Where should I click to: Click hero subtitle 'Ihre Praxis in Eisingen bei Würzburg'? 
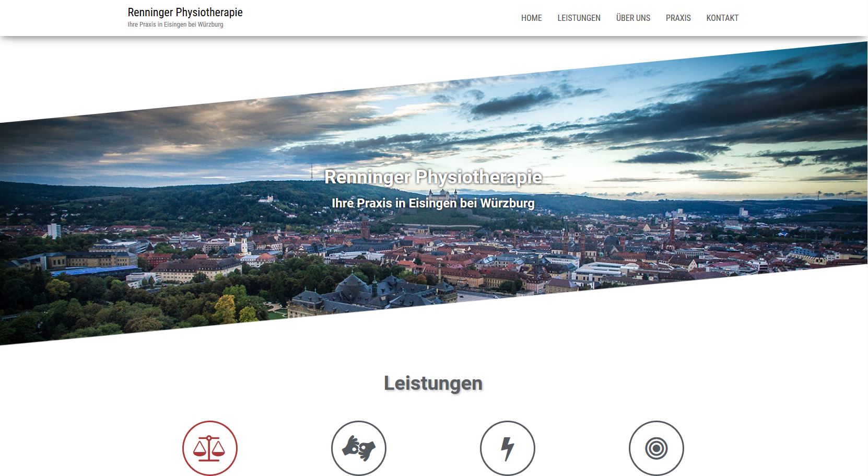click(433, 203)
